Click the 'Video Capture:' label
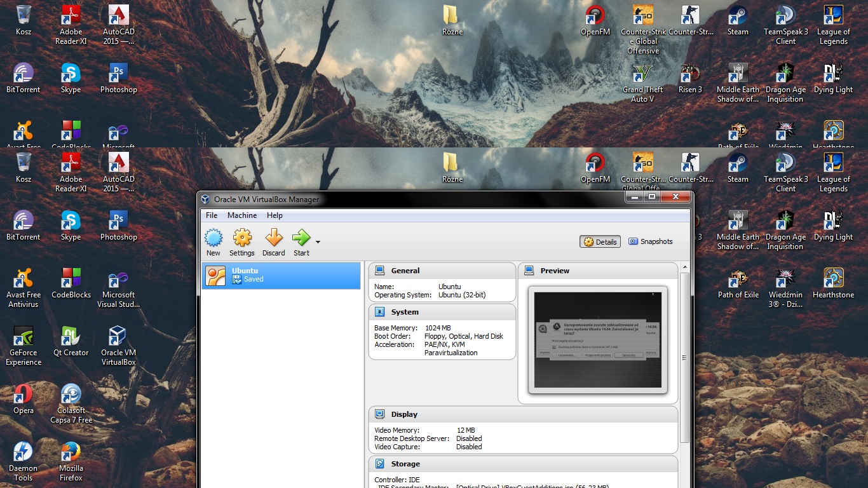The height and width of the screenshot is (488, 868). pyautogui.click(x=397, y=447)
